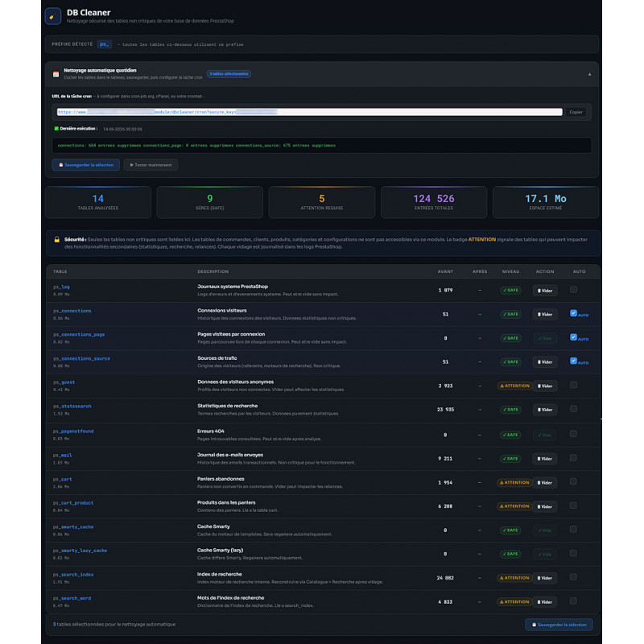This screenshot has height=644, width=644.
Task: Click the ps_statssearch table name
Action: (x=72, y=407)
